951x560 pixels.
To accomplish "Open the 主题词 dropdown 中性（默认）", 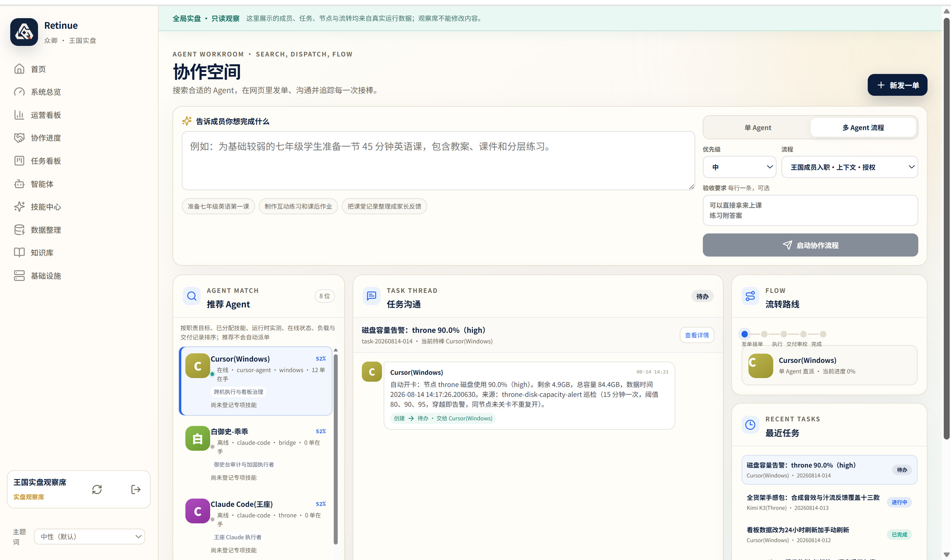I will 90,537.
